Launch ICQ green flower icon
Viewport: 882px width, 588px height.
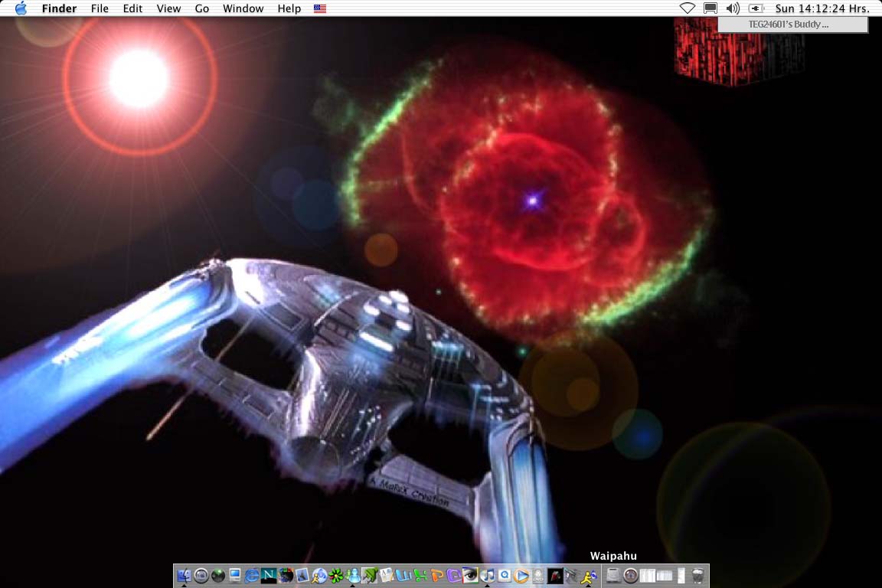pos(336,576)
